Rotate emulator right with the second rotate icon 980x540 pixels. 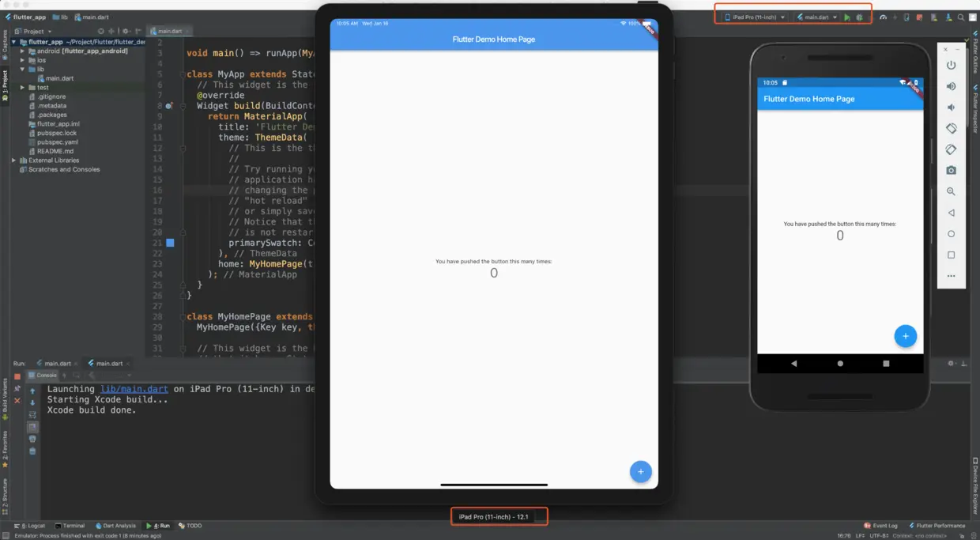pos(951,149)
